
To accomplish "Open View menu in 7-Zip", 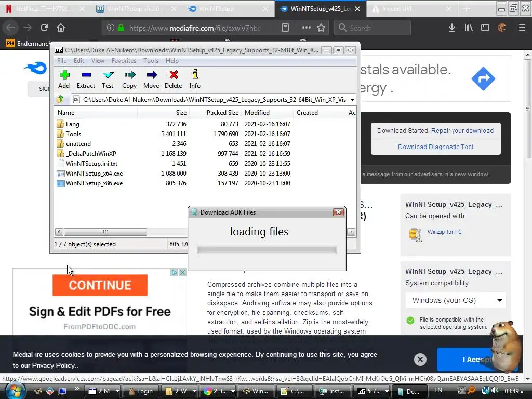I will point(98,61).
